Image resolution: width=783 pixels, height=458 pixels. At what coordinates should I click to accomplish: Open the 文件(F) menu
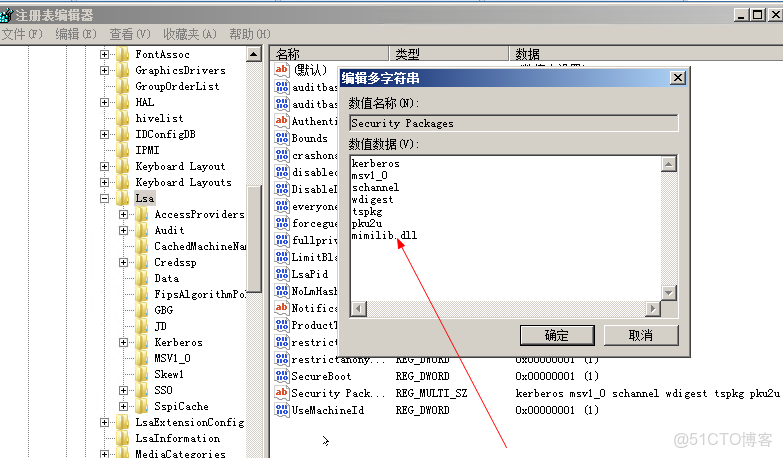(22, 34)
